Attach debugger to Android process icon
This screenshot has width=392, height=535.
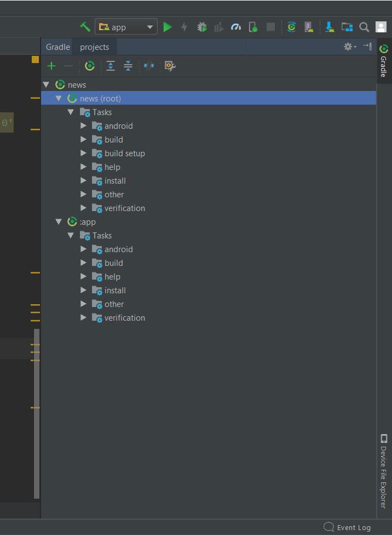(x=253, y=27)
